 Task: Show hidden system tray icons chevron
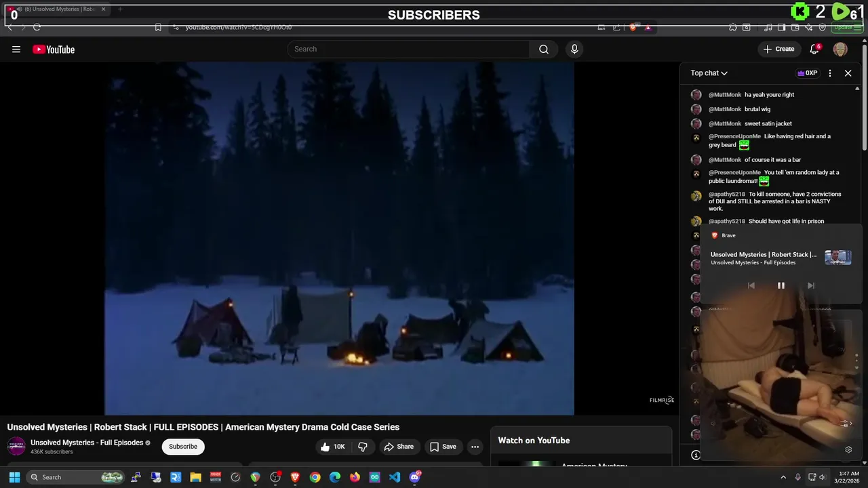pos(783,477)
